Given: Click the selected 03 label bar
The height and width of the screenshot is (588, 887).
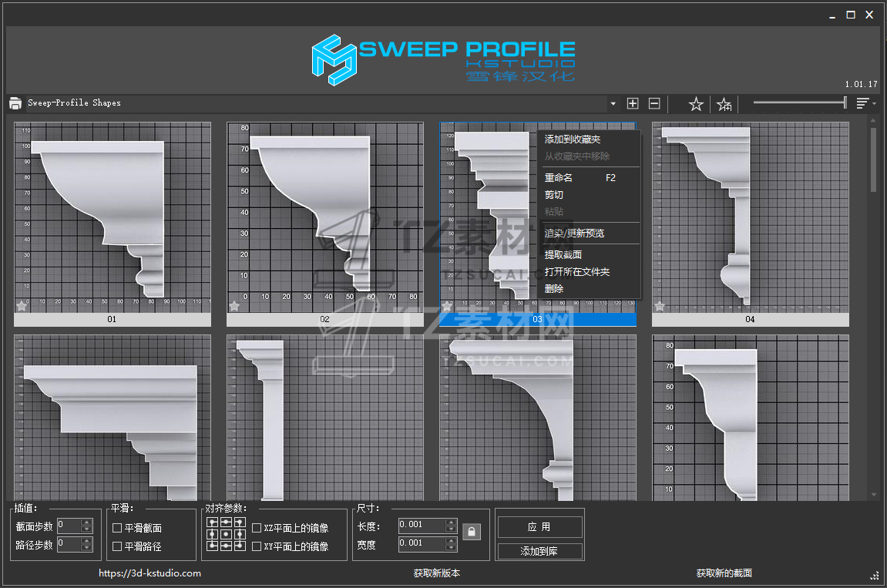Looking at the screenshot, I should [x=538, y=320].
